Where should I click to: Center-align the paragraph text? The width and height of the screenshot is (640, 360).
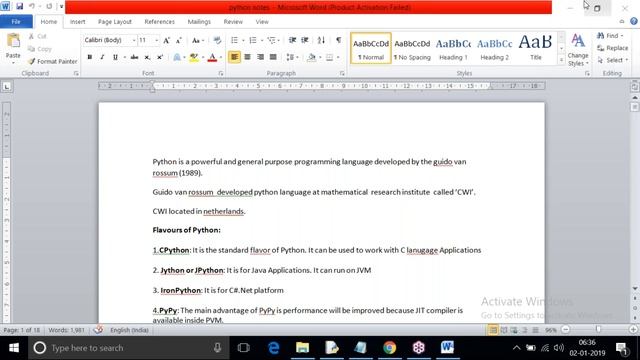click(247, 57)
